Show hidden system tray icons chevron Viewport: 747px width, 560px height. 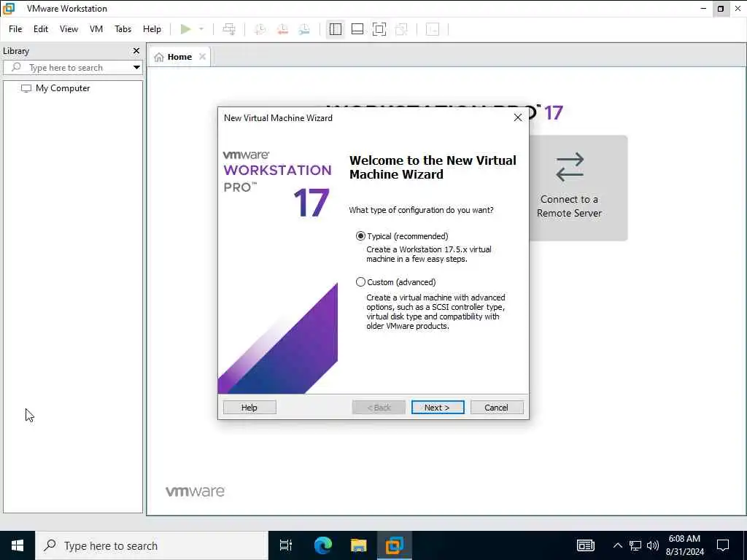[617, 545]
